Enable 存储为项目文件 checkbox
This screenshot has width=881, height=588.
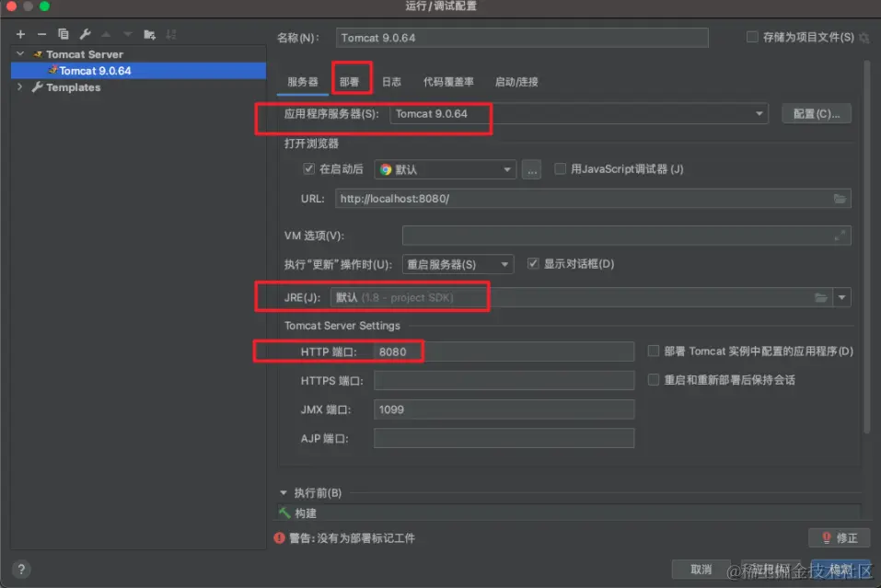[x=752, y=37]
